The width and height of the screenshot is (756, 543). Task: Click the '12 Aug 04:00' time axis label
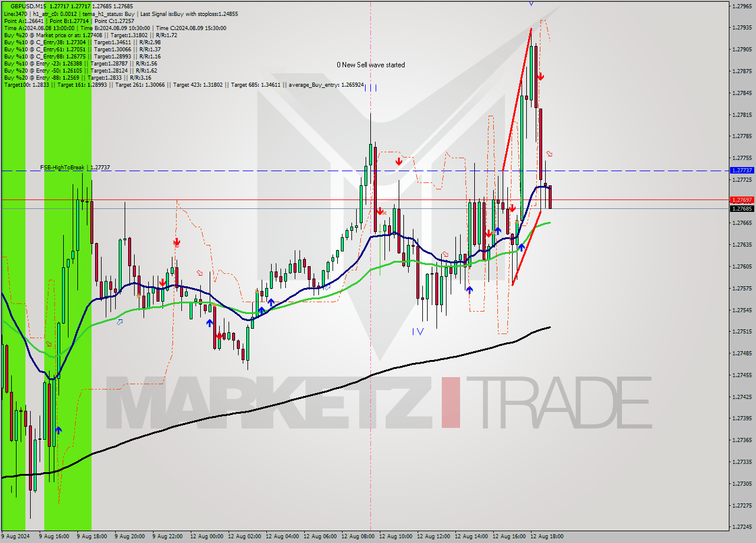pos(282,537)
